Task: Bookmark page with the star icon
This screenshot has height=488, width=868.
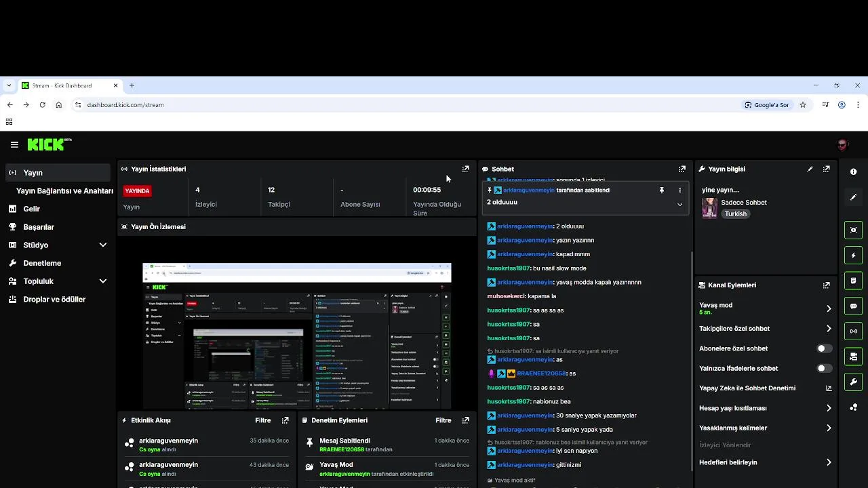Action: pyautogui.click(x=803, y=105)
